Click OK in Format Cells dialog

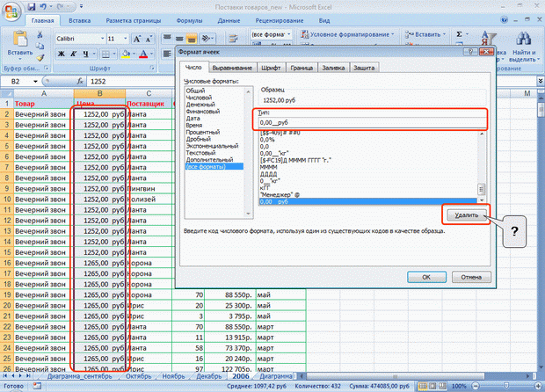coord(425,276)
